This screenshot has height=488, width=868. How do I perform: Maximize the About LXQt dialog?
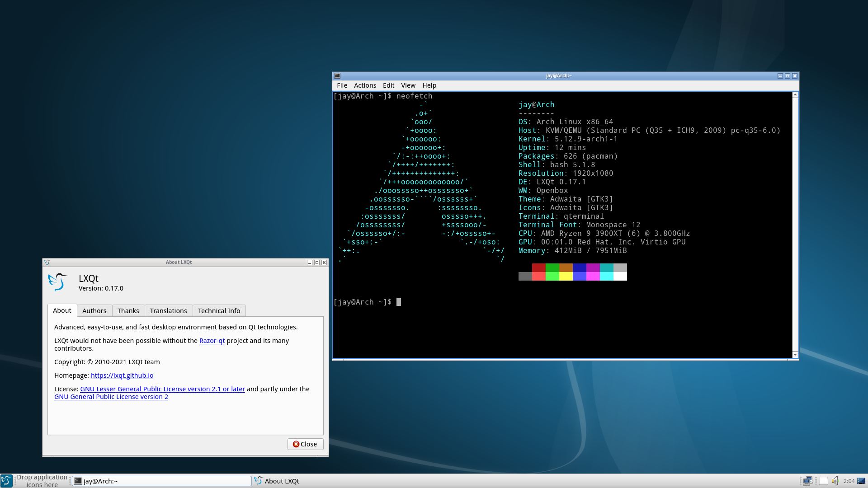[317, 263]
